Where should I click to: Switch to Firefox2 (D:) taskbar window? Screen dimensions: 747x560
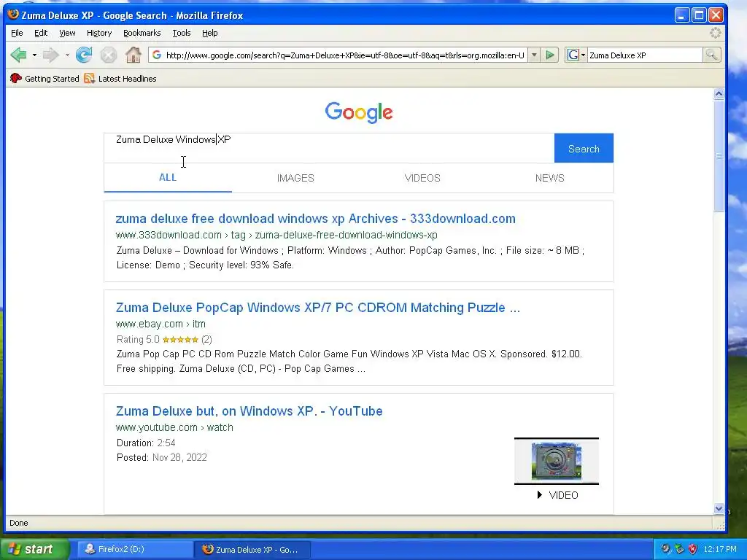(x=135, y=549)
